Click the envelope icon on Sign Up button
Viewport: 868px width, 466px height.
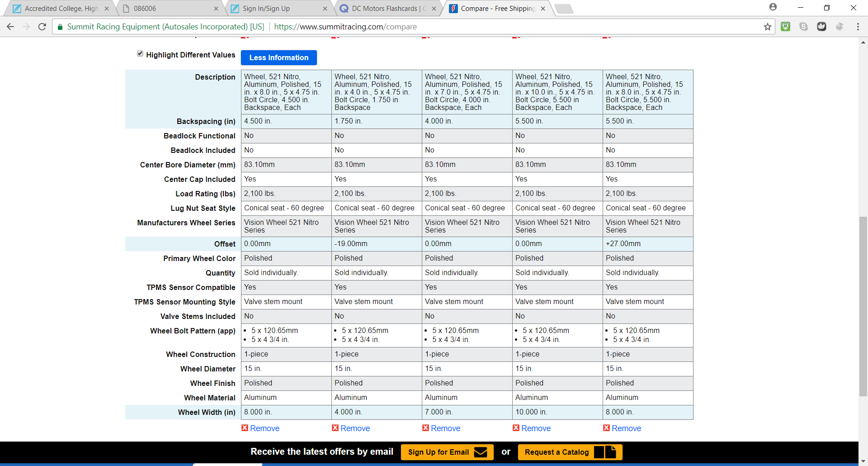click(x=480, y=452)
